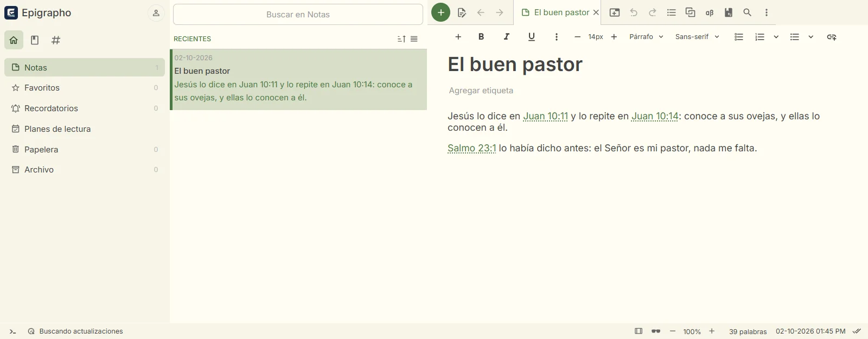
Task: Open the Sans-serif font dropdown
Action: (697, 37)
